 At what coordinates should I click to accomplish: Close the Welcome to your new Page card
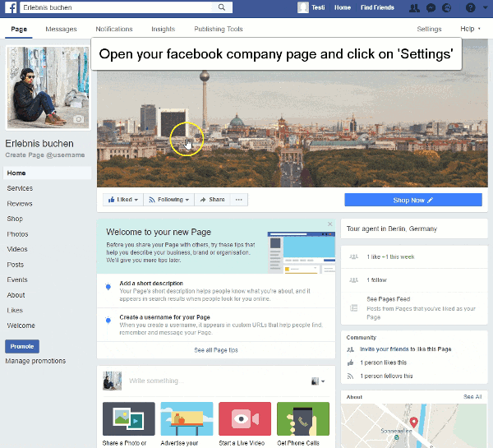(329, 224)
